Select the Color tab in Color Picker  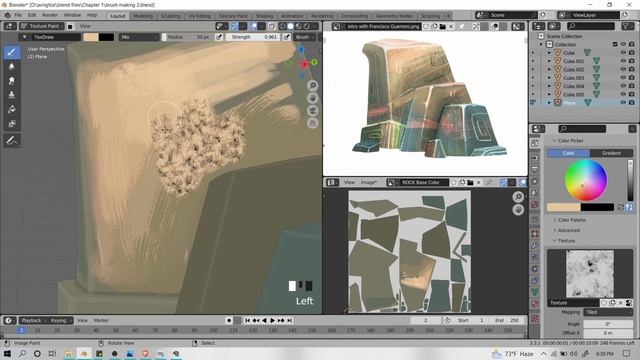pyautogui.click(x=568, y=153)
